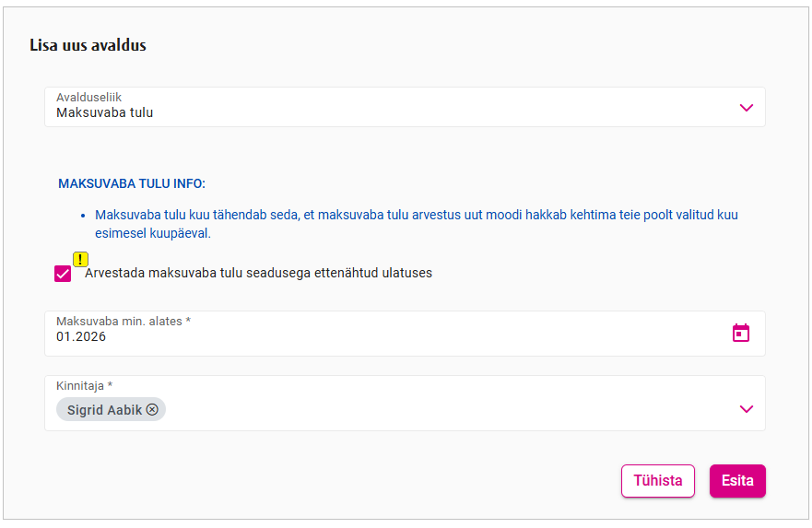Click the 'Avalduseliik' field label
This screenshot has width=812, height=528.
point(88,97)
